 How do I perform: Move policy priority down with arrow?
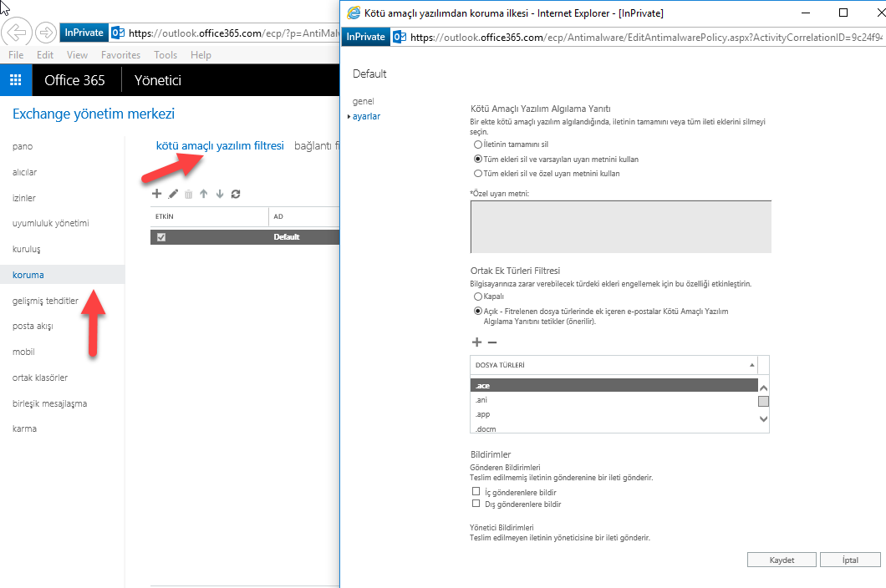pos(220,194)
